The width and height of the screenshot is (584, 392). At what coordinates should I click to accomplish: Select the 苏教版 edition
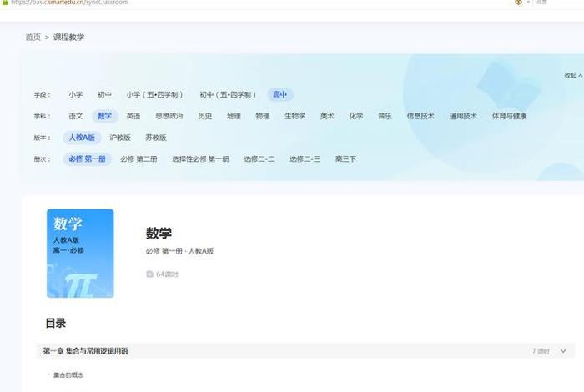tap(156, 138)
